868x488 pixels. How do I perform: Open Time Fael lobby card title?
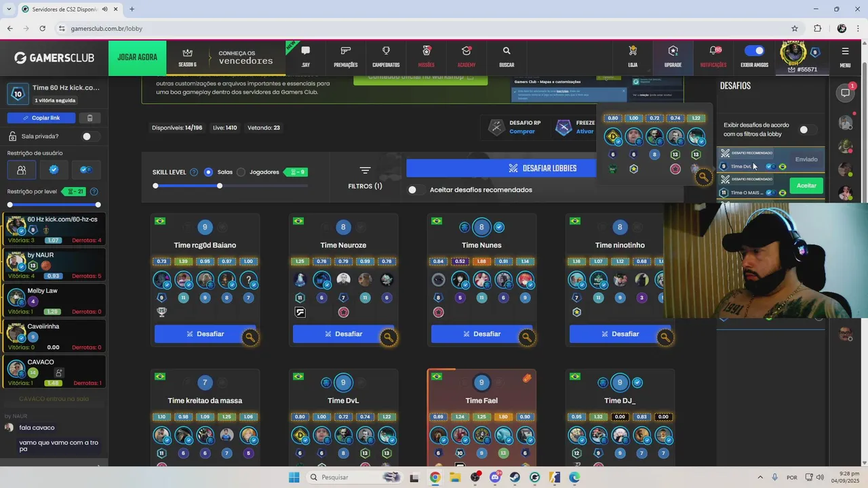click(x=481, y=401)
